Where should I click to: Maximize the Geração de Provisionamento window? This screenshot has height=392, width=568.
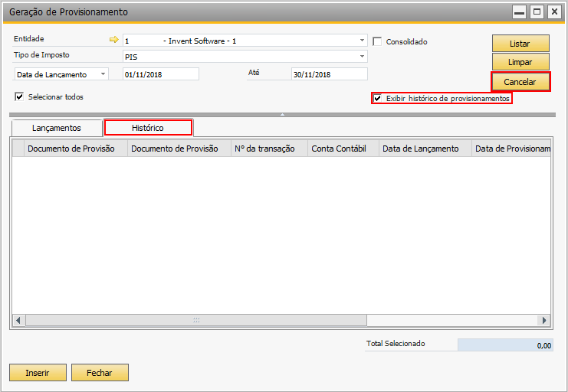click(537, 12)
